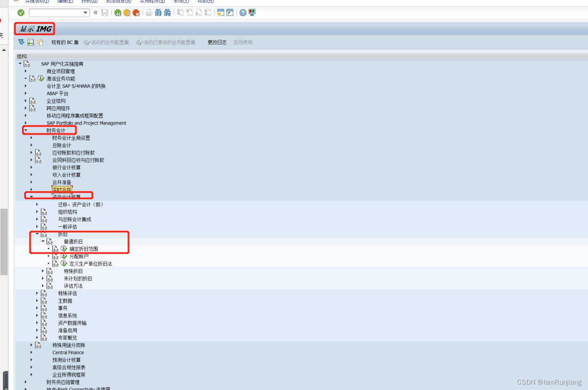Open documentation icon for 信息系统
The height and width of the screenshot is (390, 588).
(44, 316)
